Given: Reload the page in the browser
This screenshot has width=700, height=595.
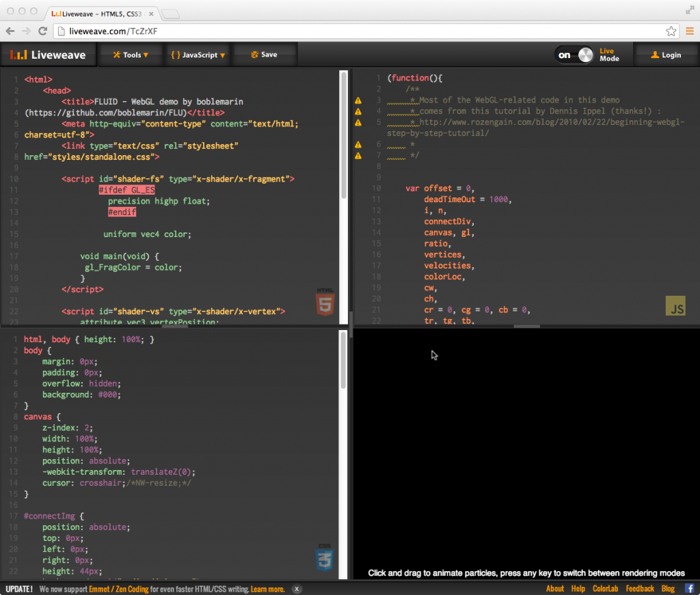Looking at the screenshot, I should (42, 31).
